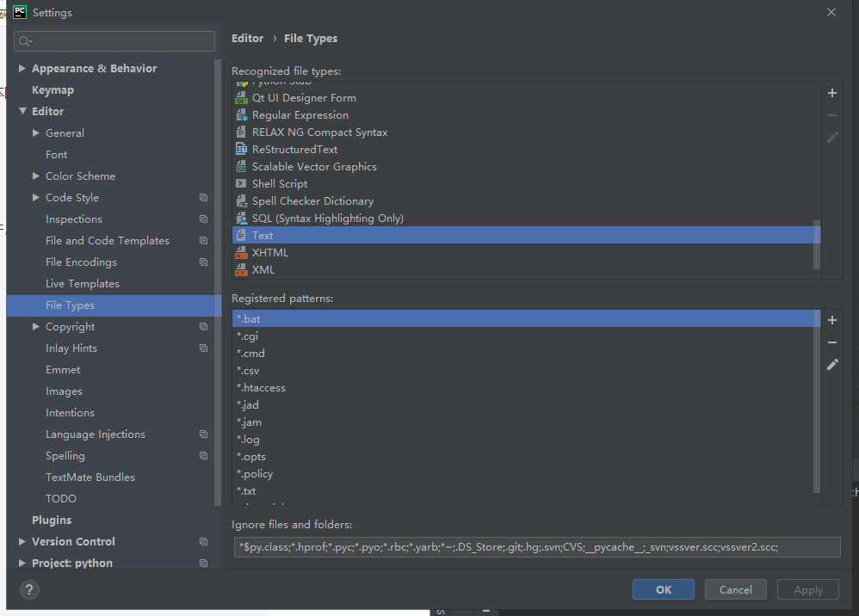The height and width of the screenshot is (616, 859).
Task: Expand the Project: python section
Action: pyautogui.click(x=22, y=563)
